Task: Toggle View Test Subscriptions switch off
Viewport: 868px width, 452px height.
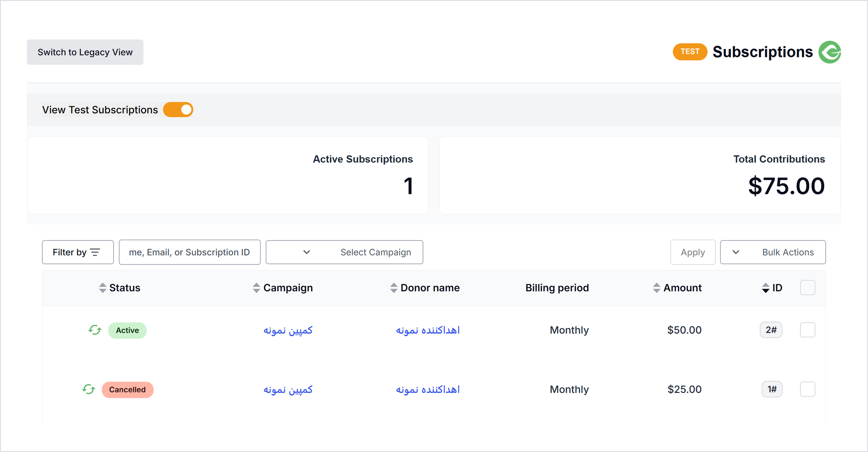Action: [178, 110]
